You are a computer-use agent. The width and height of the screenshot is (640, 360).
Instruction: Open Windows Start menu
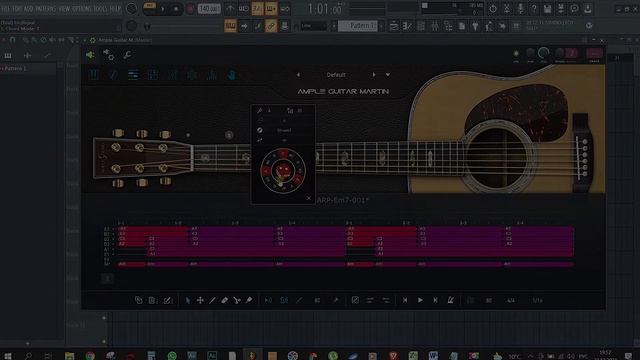[x=8, y=356]
